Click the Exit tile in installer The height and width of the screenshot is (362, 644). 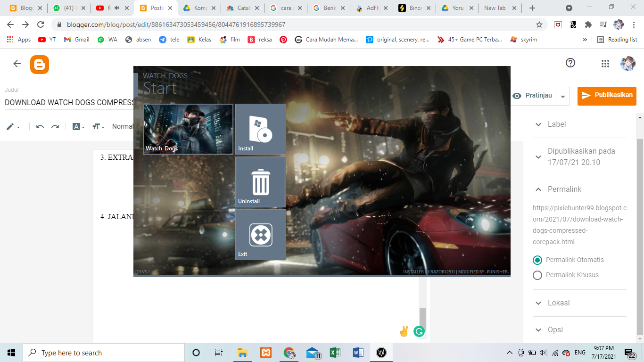261,235
